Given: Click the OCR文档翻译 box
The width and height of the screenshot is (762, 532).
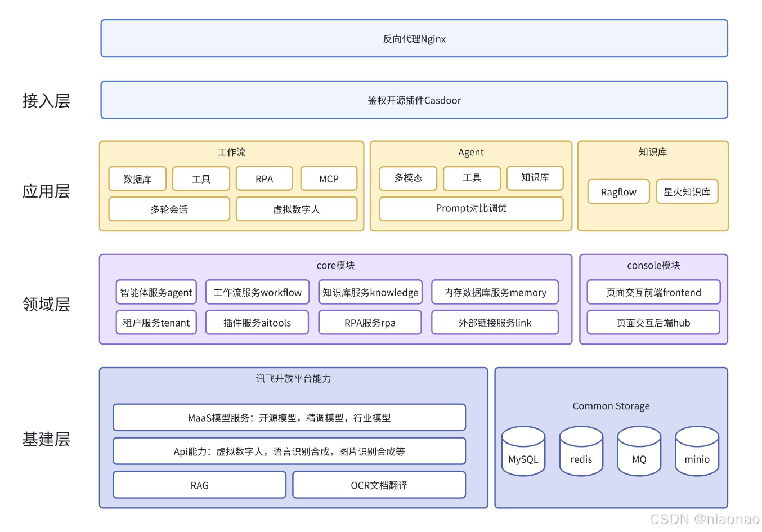Looking at the screenshot, I should point(379,485).
